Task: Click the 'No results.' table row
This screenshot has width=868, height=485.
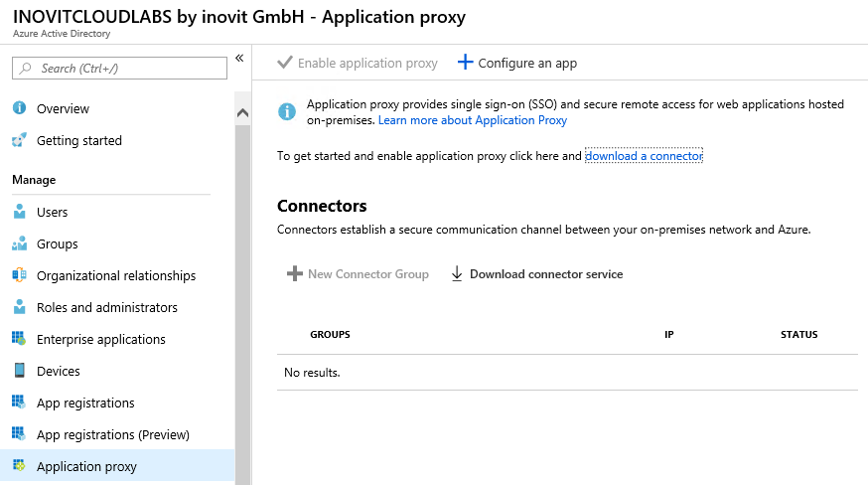Action: 567,373
